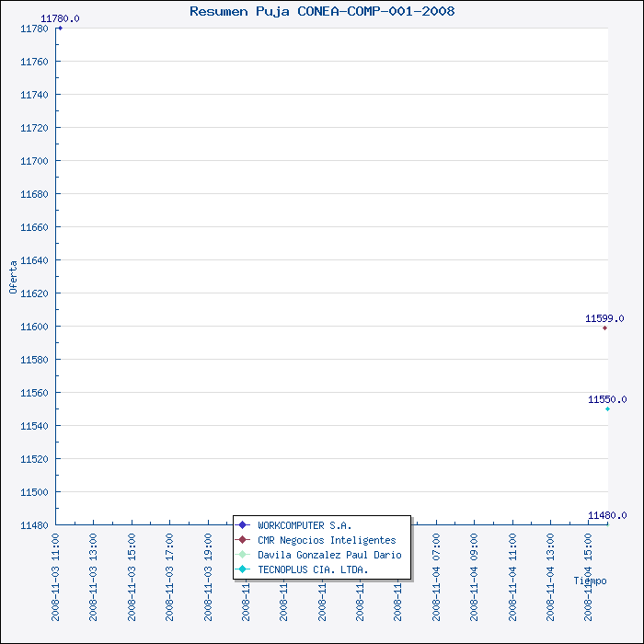Click the CMR Negocios Inteligentes legend marker
Image resolution: width=644 pixels, height=644 pixels.
point(243,540)
